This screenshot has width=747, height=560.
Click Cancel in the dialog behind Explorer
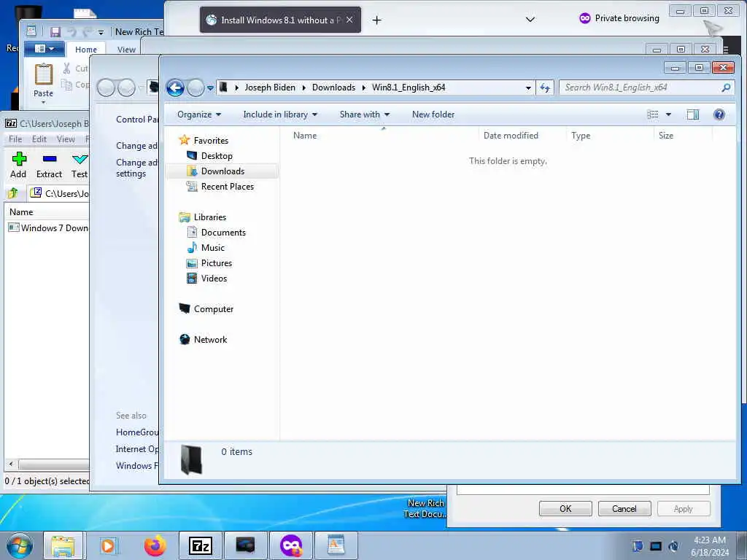click(624, 508)
